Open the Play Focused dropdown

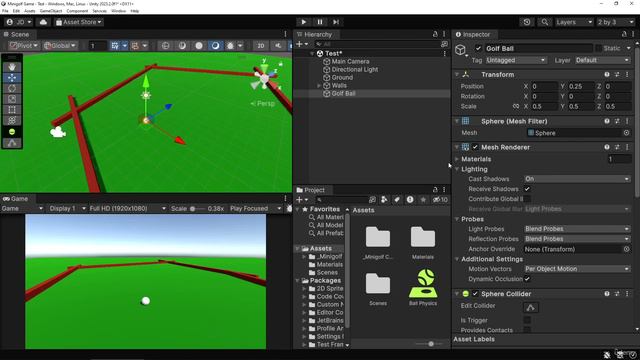click(255, 209)
